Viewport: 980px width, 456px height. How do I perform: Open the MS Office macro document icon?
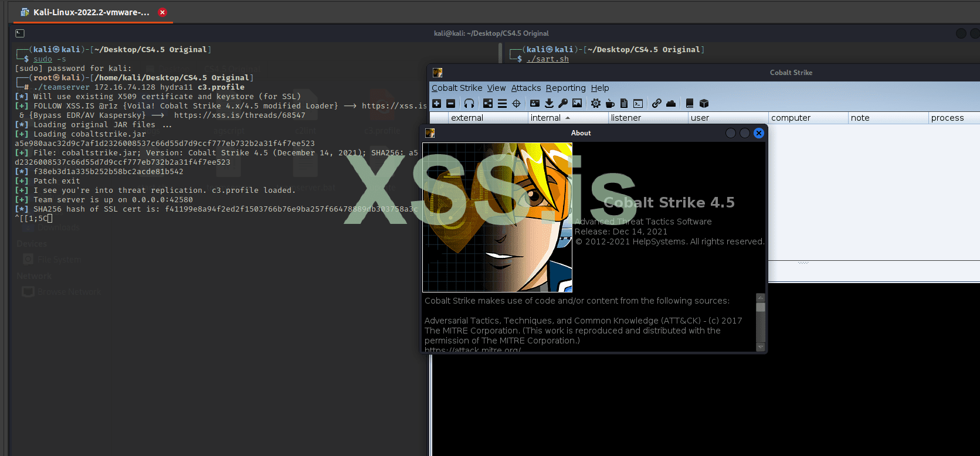[x=624, y=104]
